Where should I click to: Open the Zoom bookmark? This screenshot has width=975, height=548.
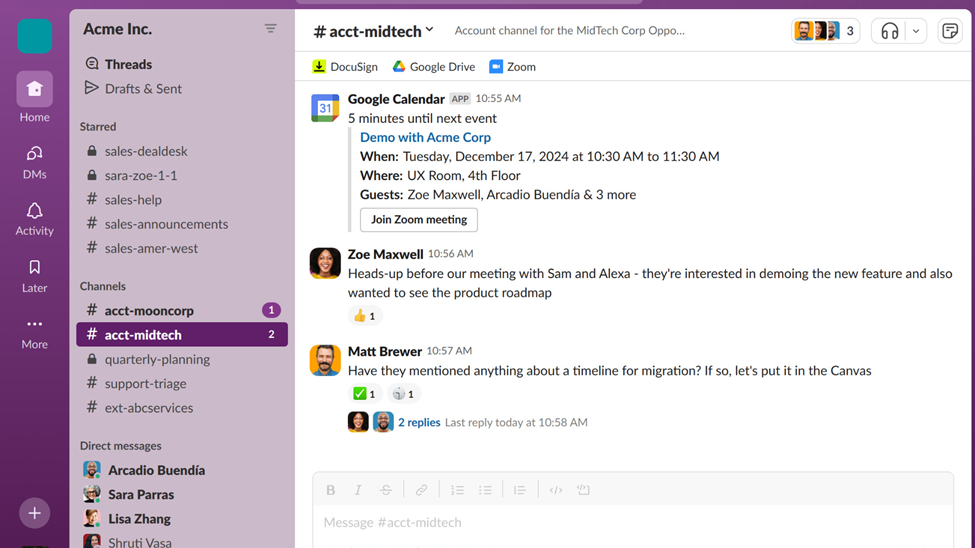[512, 67]
